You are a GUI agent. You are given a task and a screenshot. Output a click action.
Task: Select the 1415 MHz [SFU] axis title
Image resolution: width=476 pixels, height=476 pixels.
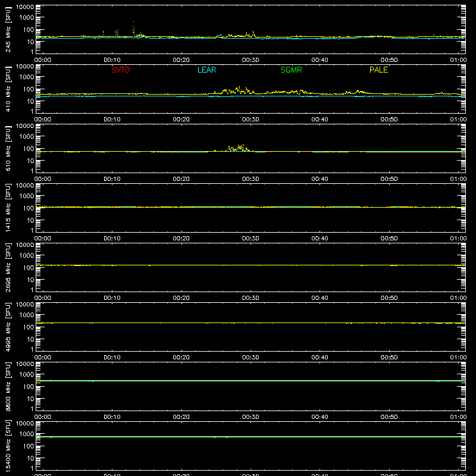click(x=8, y=208)
